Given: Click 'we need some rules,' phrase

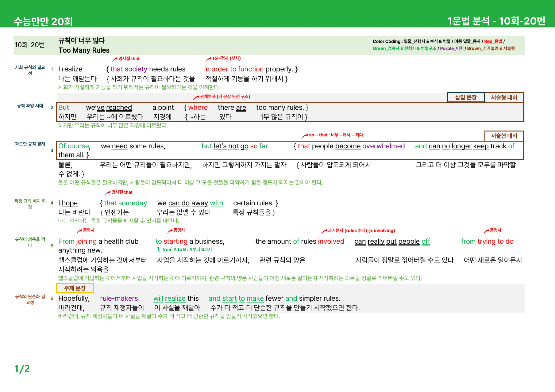Looking at the screenshot, I should tap(133, 146).
